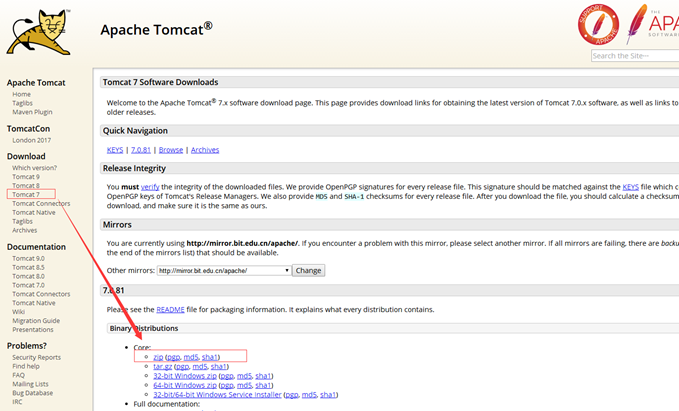The height and width of the screenshot is (411, 679).
Task: Open pgp signature for tar.gz
Action: pyautogui.click(x=182, y=367)
